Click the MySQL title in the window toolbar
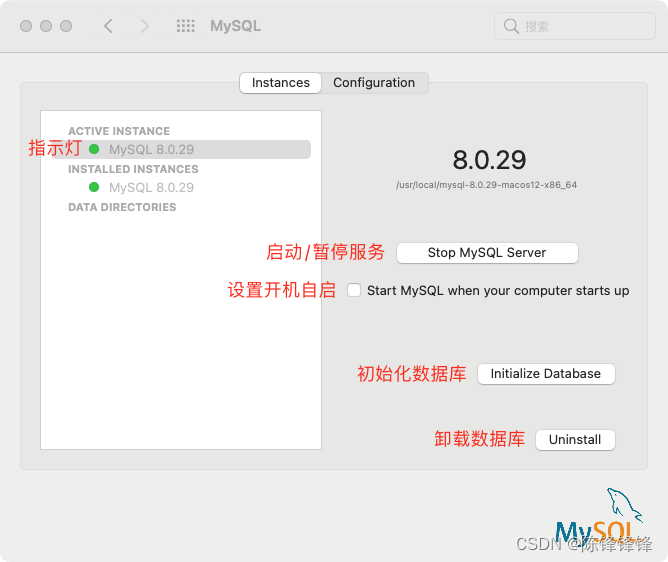This screenshot has width=668, height=562. click(x=236, y=26)
